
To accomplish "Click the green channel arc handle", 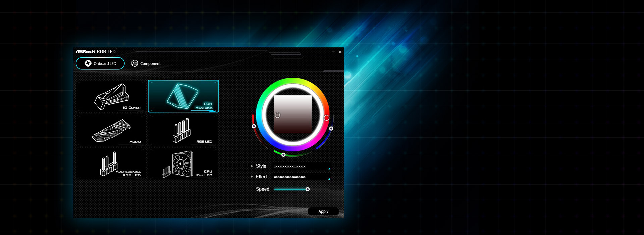I will click(x=284, y=155).
